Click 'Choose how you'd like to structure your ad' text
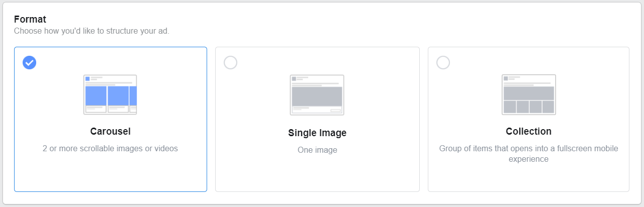 pos(91,31)
